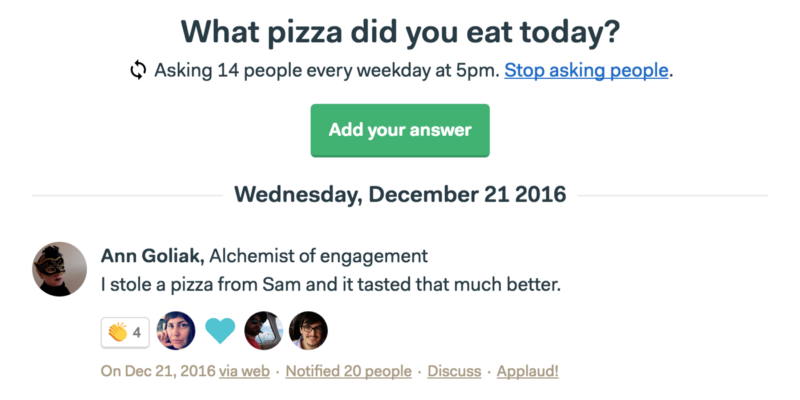The width and height of the screenshot is (800, 400).
Task: Open the via web link
Action: (x=244, y=371)
